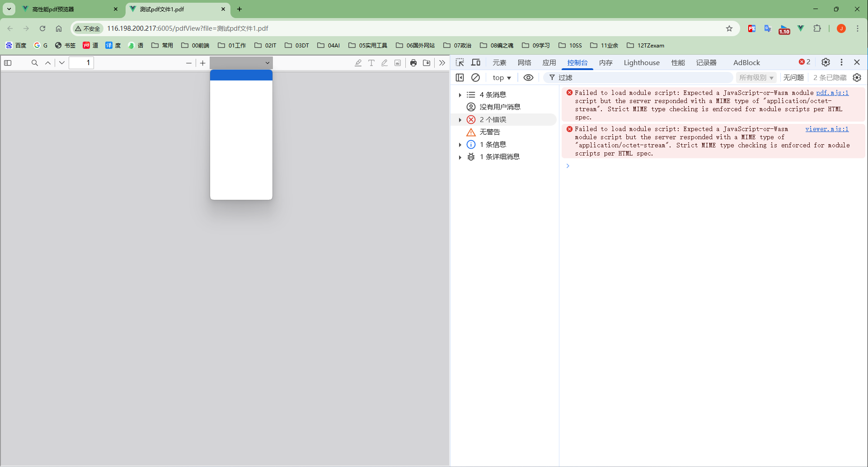Open the 百度 bookmark

16,45
